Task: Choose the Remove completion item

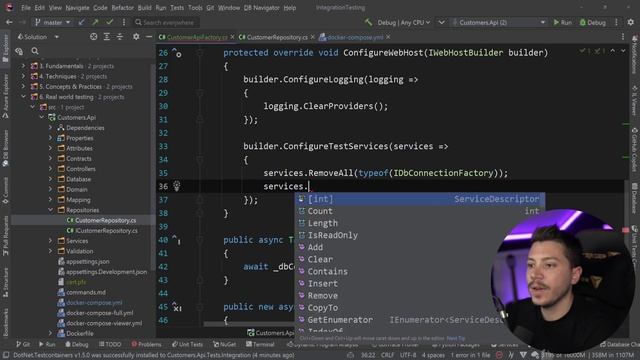Action: (x=420, y=296)
